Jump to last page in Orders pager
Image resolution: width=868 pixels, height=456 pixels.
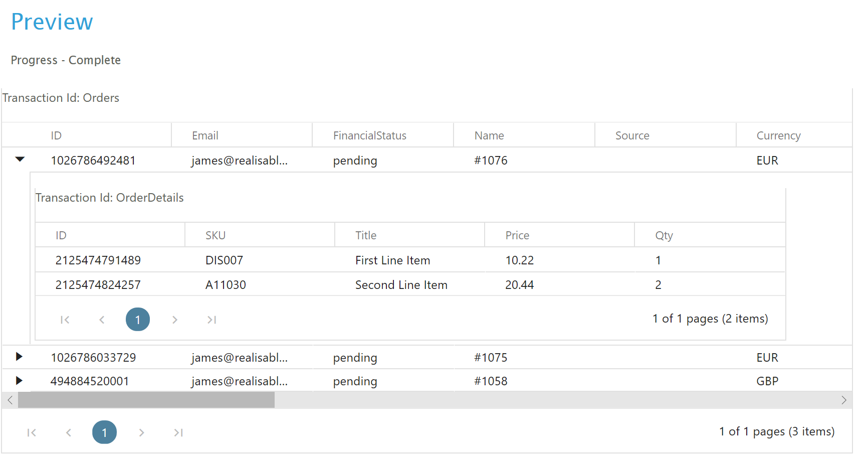click(178, 432)
